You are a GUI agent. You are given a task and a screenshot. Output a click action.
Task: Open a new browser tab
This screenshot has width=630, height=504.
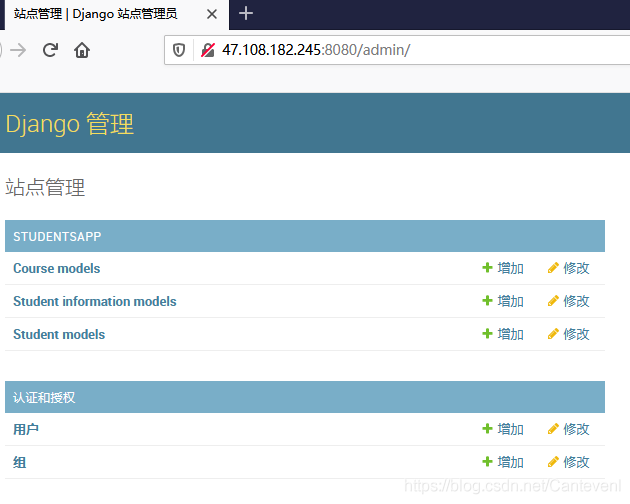pos(245,14)
